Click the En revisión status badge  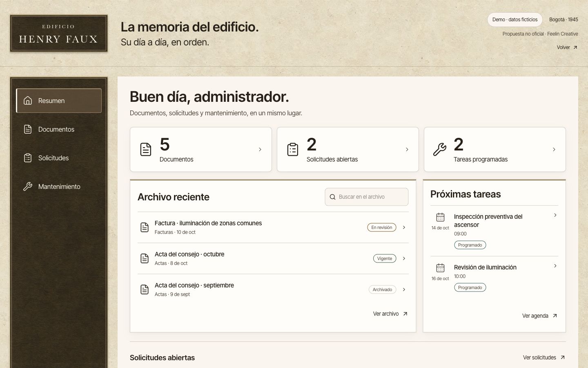pyautogui.click(x=382, y=227)
